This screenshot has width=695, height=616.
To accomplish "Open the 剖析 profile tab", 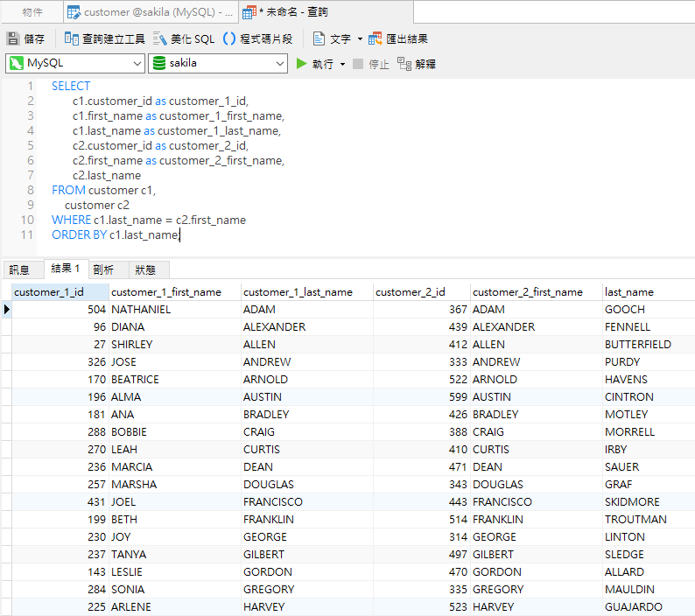I will pos(103,270).
